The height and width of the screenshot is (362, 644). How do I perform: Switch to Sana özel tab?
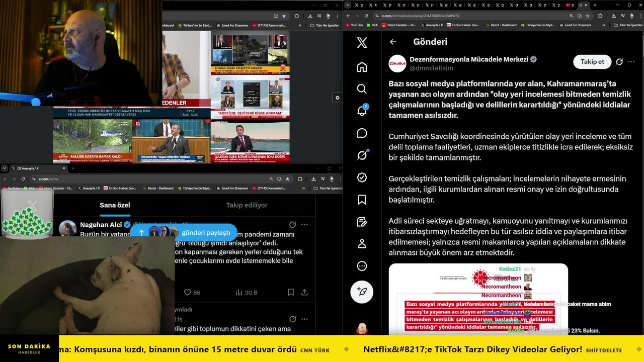tap(115, 205)
